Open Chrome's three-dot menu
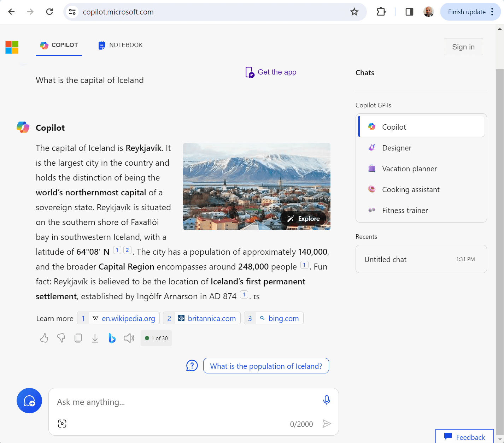504x443 pixels. [x=492, y=12]
